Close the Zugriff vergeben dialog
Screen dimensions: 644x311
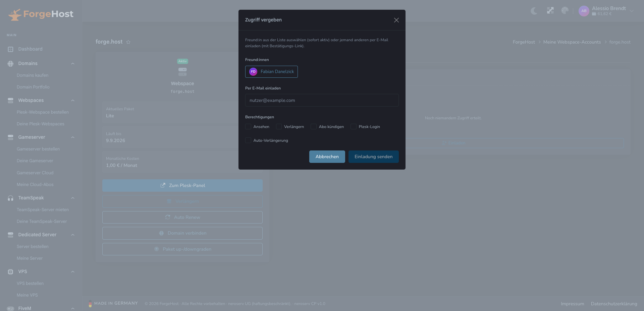396,20
